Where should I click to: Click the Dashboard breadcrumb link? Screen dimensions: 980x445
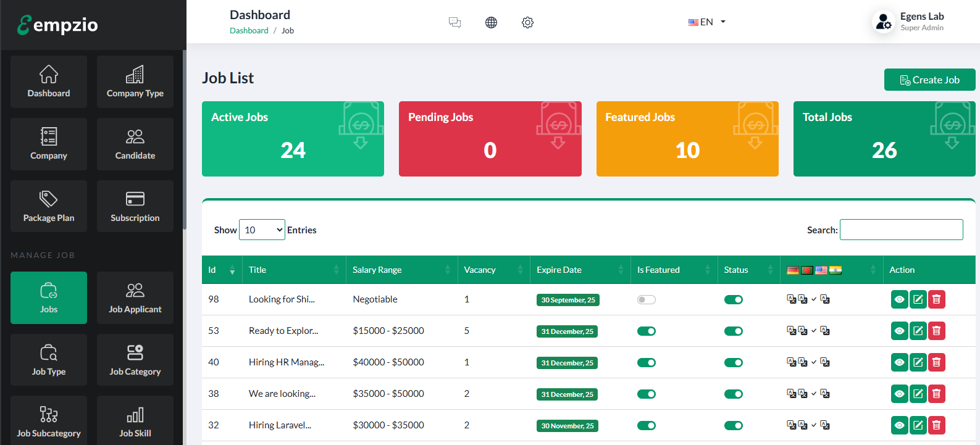point(249,31)
